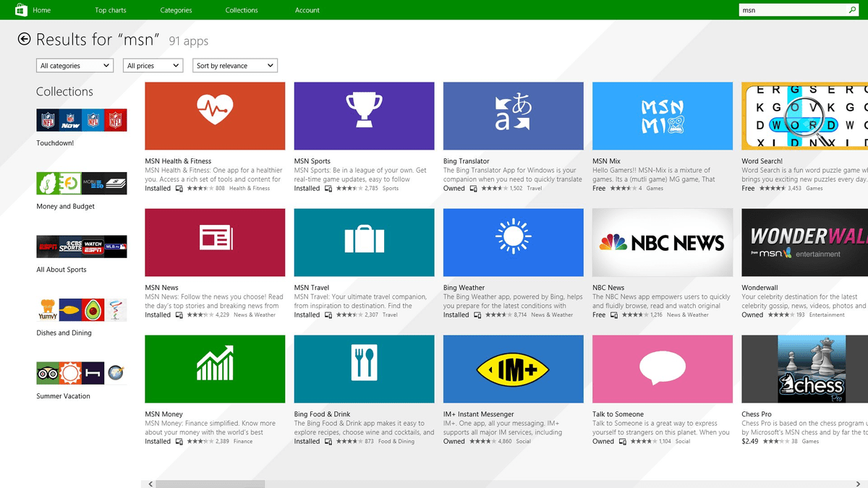868x488 pixels.
Task: Open the Money and Budget collection thumbnail
Action: click(82, 184)
